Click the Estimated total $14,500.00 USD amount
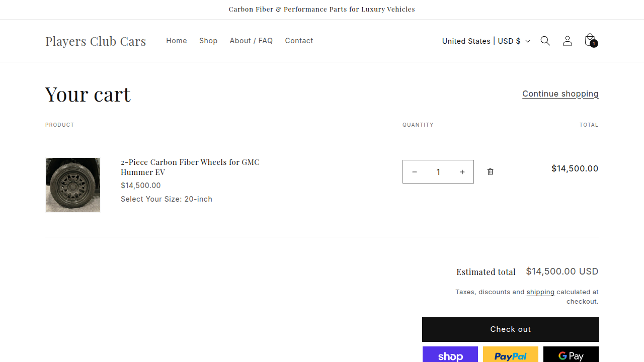 [x=562, y=271]
